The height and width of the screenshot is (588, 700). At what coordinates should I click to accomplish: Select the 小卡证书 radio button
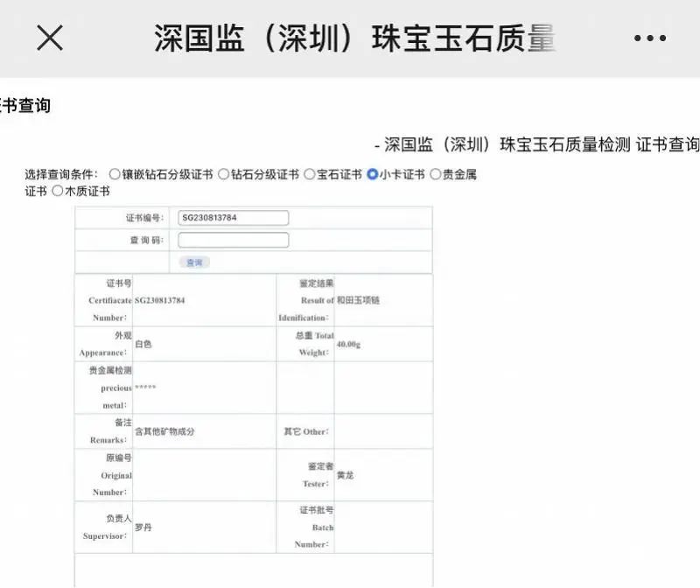point(373,174)
